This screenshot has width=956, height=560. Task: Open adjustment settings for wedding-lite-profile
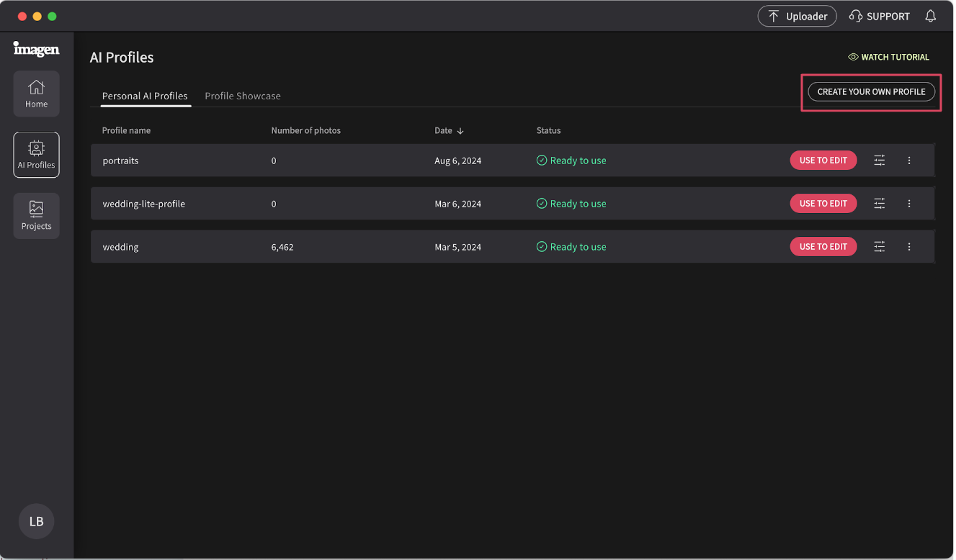[880, 204]
